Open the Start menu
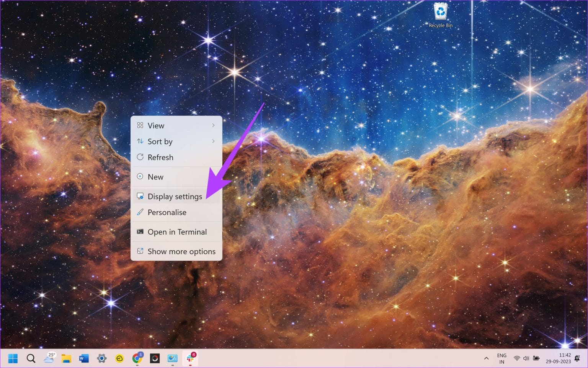Viewport: 588px width, 368px height. [x=13, y=358]
